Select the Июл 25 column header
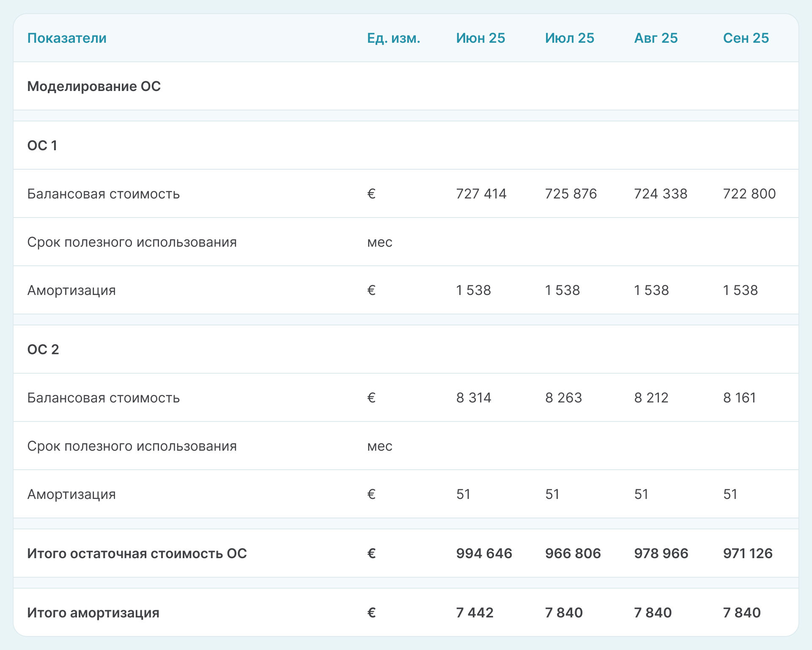Screen dimensions: 812x650 pyautogui.click(x=569, y=38)
